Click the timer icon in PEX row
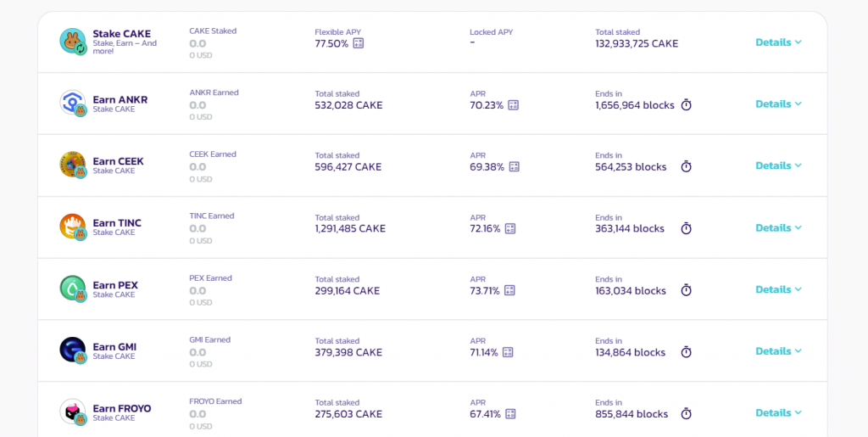868x437 pixels. 686,289
